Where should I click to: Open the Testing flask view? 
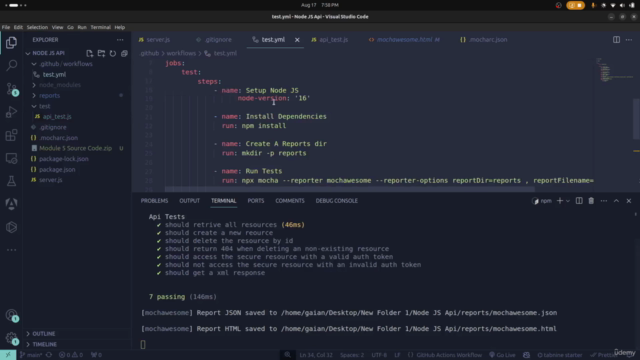coord(11,181)
